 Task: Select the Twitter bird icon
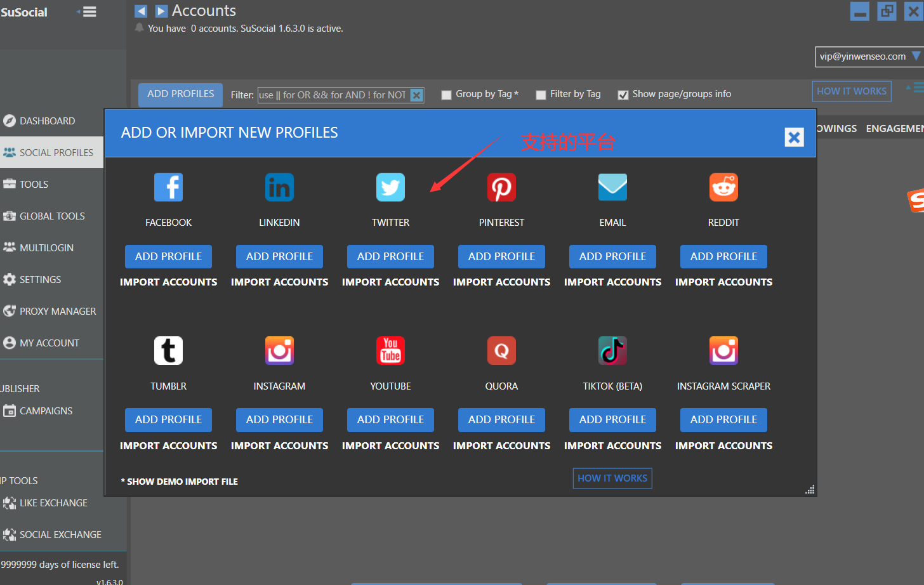(x=390, y=187)
